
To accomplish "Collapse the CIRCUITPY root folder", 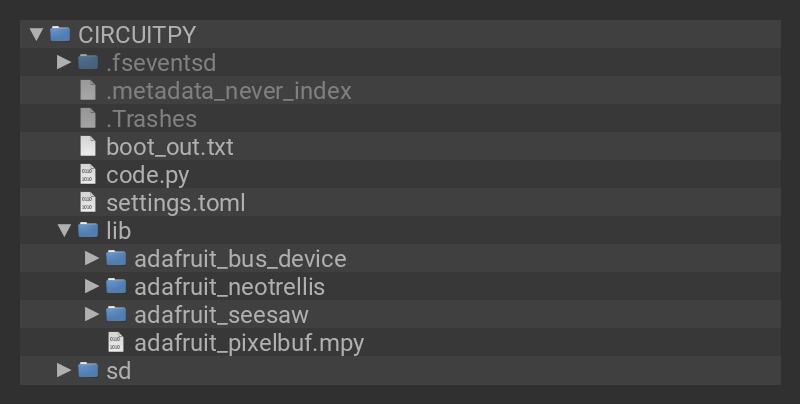I will point(37,35).
